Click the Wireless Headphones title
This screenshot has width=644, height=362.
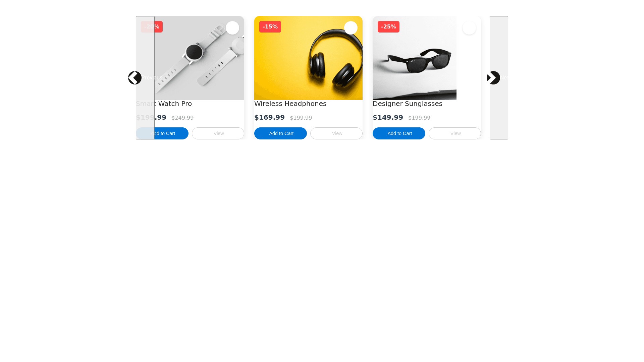(x=290, y=104)
